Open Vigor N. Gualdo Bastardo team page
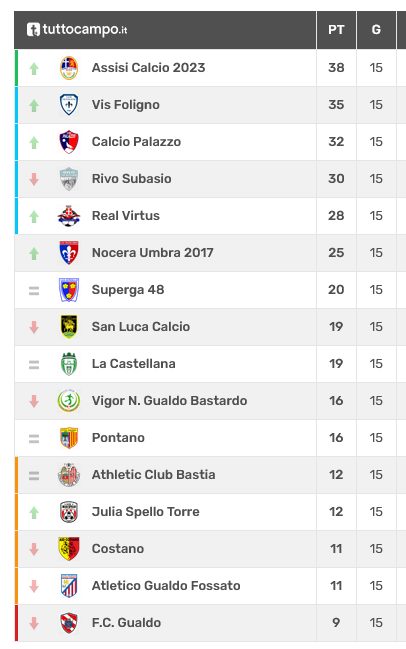This screenshot has width=406, height=649. coord(170,401)
